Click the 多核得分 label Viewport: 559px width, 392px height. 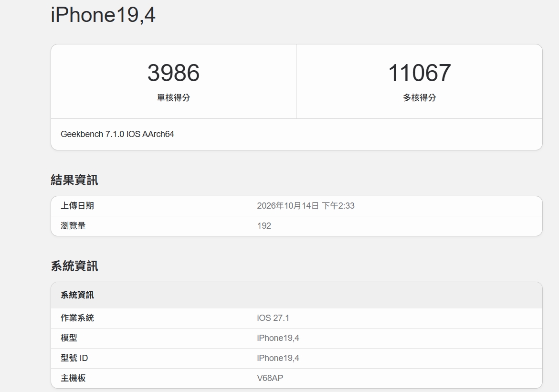419,97
